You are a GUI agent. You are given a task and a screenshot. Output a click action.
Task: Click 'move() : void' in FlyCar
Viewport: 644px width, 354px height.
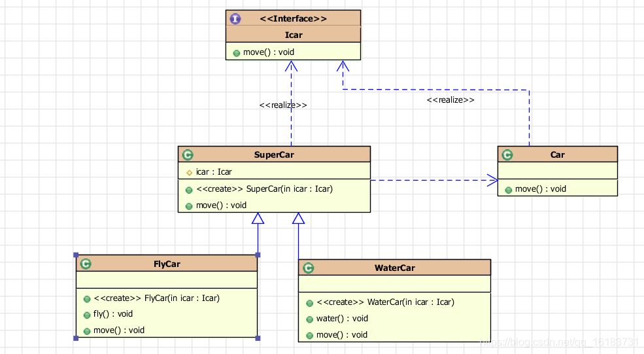119,330
